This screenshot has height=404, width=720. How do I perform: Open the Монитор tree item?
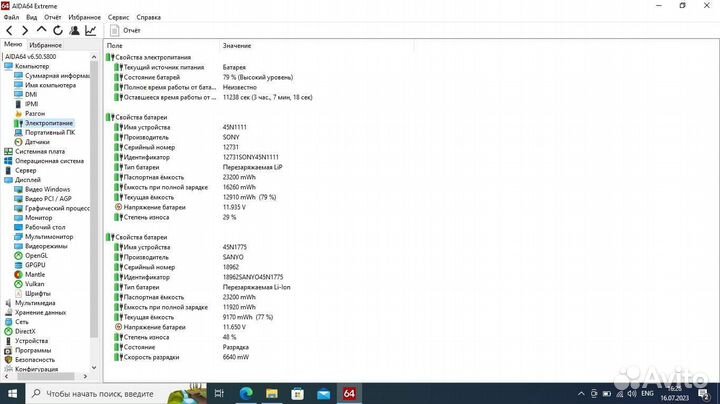pos(33,218)
